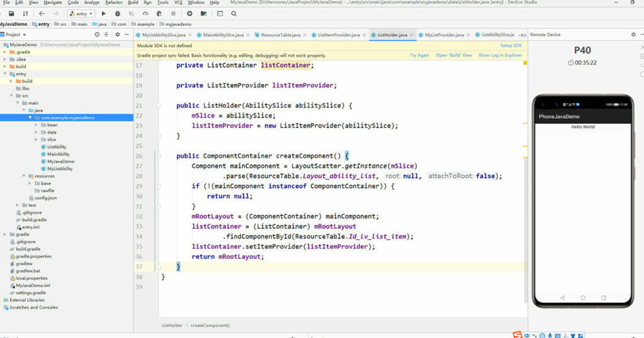
Task: Open the entry run configuration dropdown
Action: pos(81,13)
